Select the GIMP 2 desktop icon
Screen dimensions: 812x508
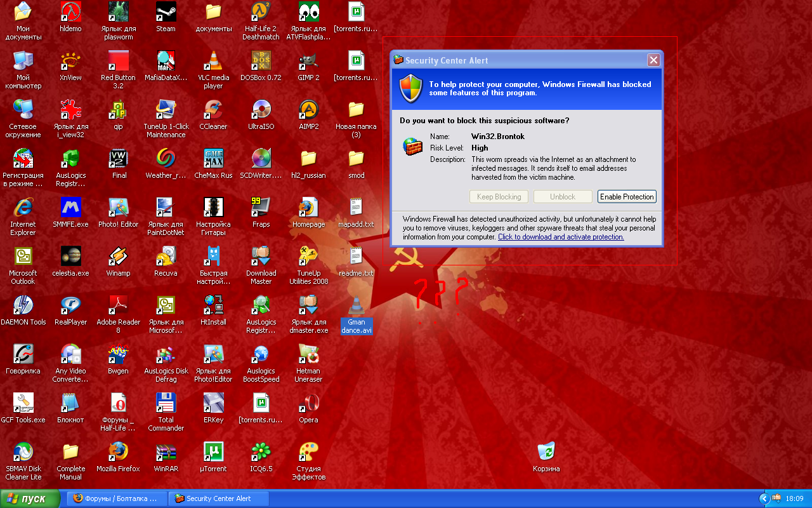pyautogui.click(x=309, y=60)
